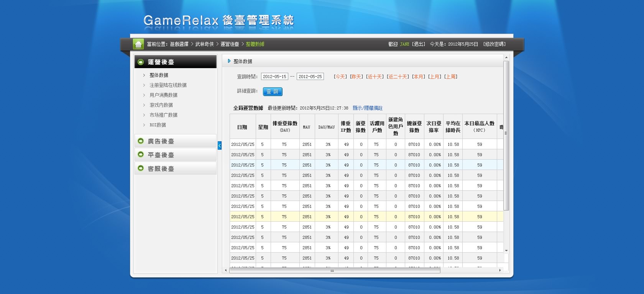
Task: Click the horizontal scrollbar left arrow
Action: click(226, 270)
